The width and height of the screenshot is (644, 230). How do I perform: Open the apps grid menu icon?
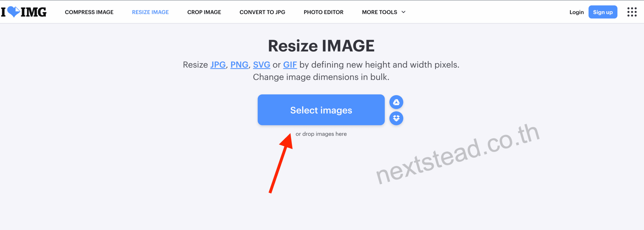coord(632,12)
